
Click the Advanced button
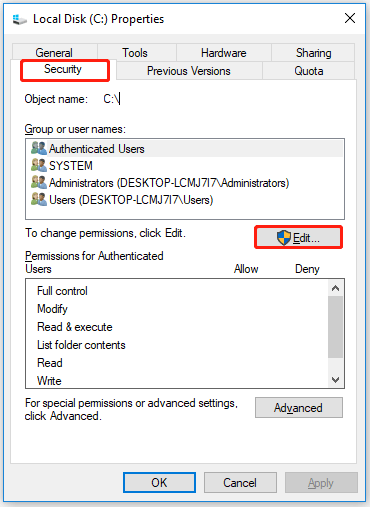[x=299, y=407]
